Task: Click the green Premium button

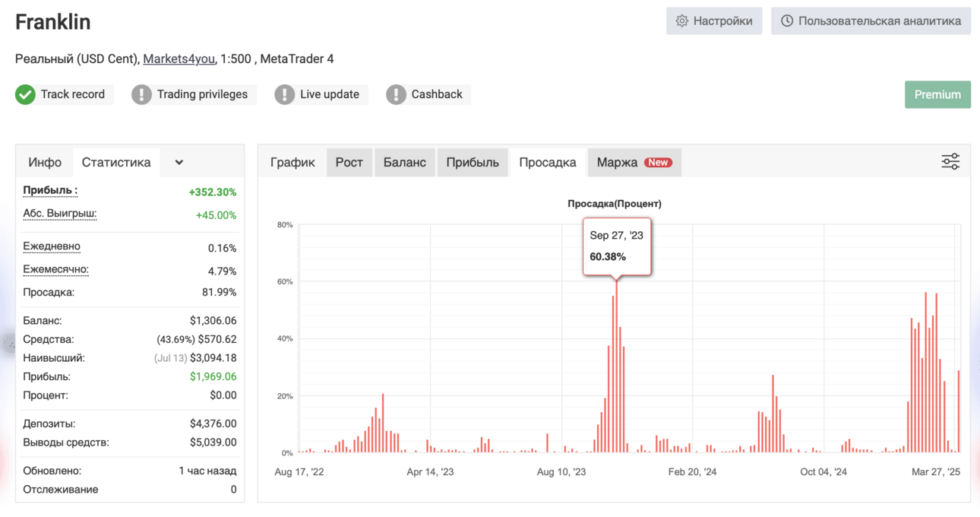Action: tap(937, 94)
